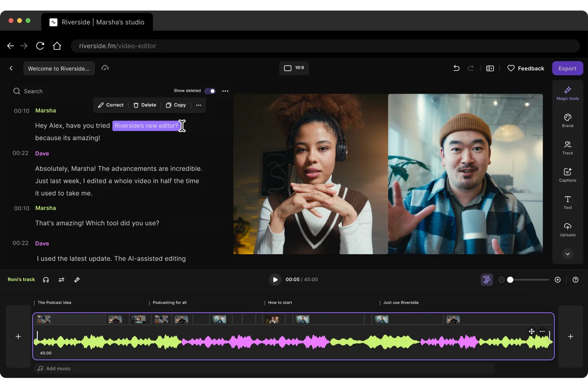588x388 pixels.
Task: Open the Feedback dialog
Action: click(x=526, y=68)
